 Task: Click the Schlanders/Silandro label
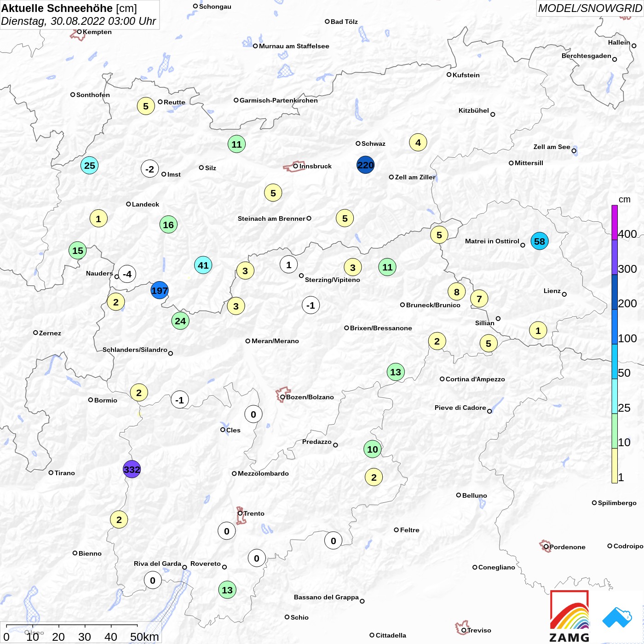pos(135,350)
